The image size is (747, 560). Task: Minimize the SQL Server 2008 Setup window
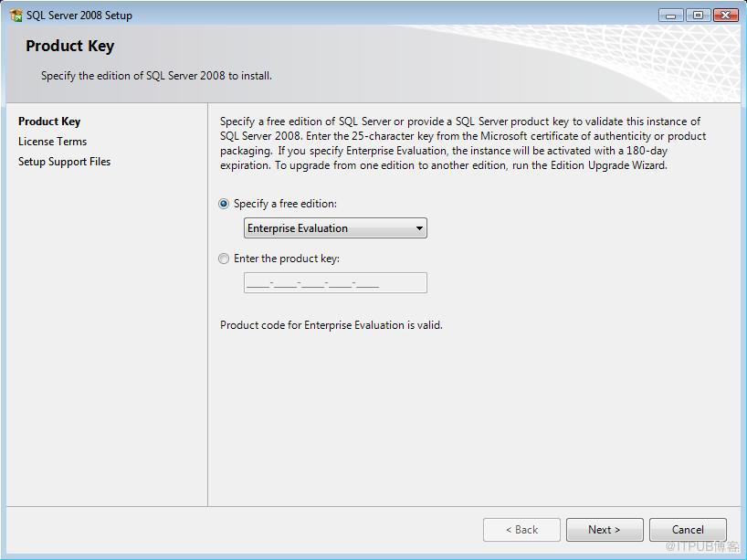tap(671, 16)
